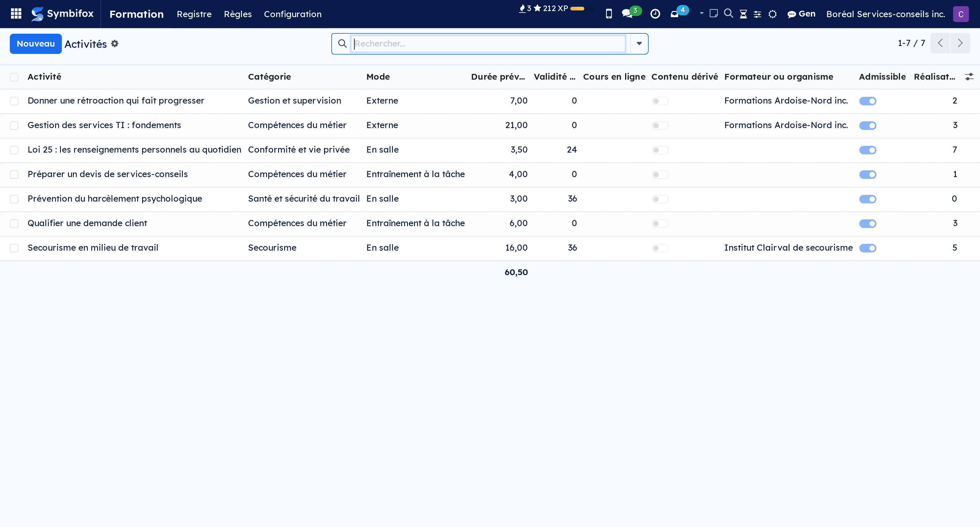Expand the small caret dropdown in the top bar
The height and width of the screenshot is (527, 980).
click(702, 13)
